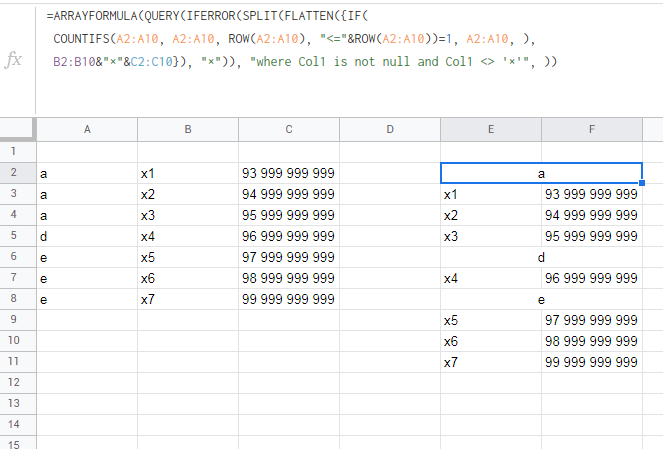
Task: Select column B header
Action: (x=188, y=129)
